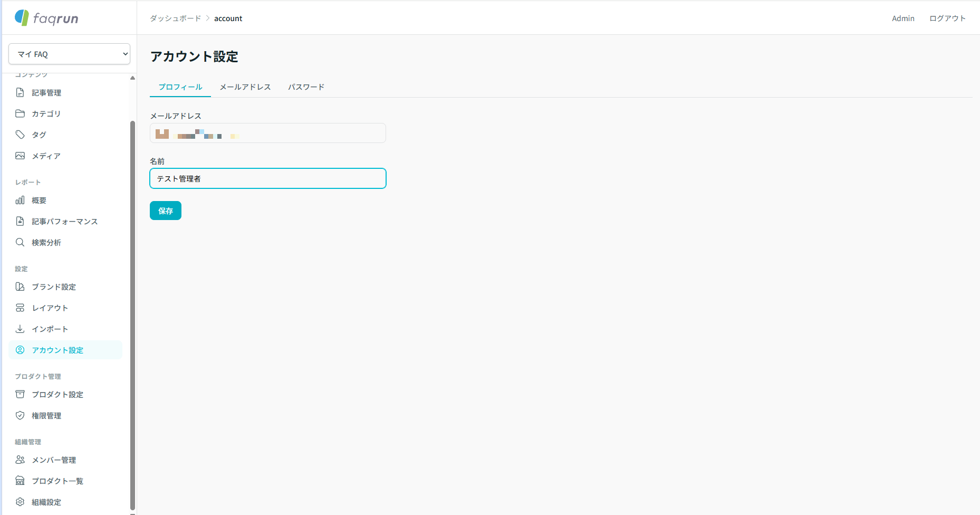Open ブランド設定 settings
The image size is (980, 515).
click(65, 287)
